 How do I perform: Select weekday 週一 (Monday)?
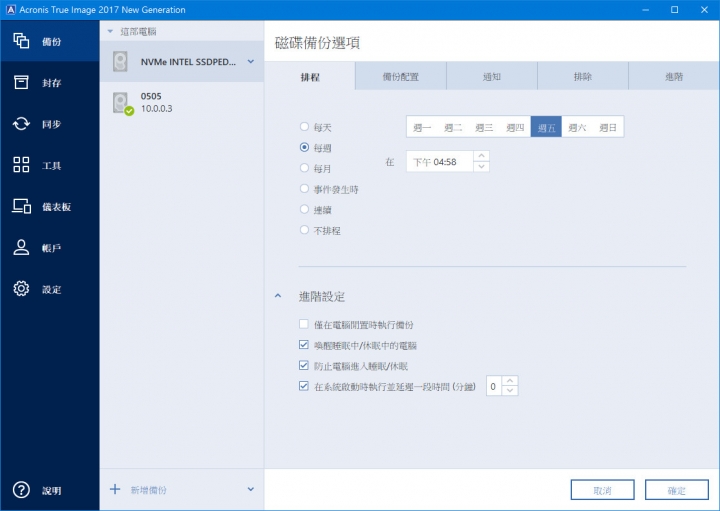click(422, 127)
